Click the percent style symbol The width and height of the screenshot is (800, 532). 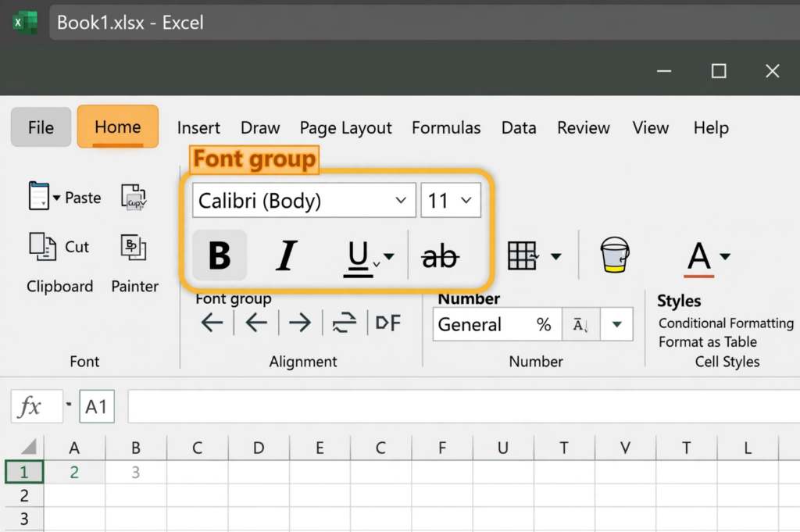[544, 324]
